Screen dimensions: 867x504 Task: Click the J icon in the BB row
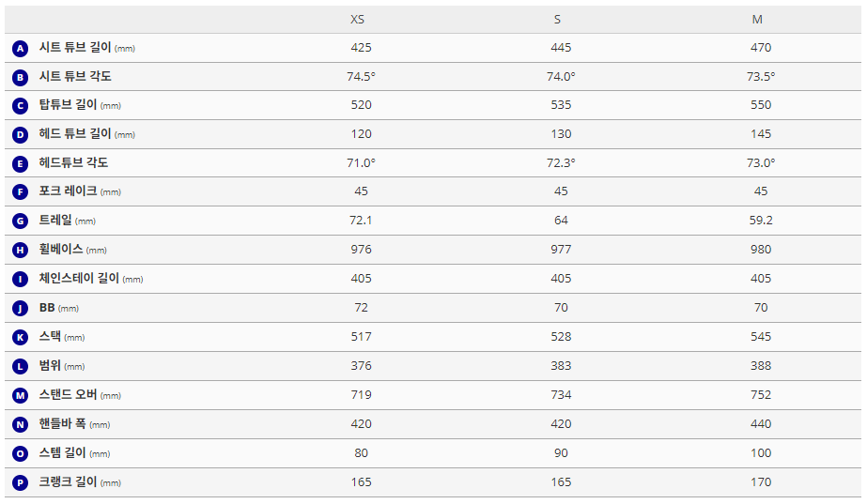tap(21, 308)
